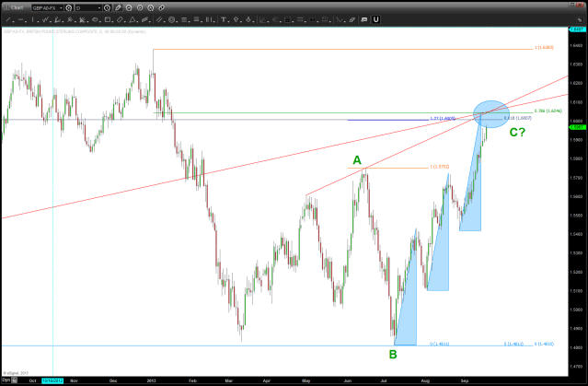Click the U magnet toolbar button
Image resolution: width=588 pixels, height=386 pixels.
375,19
